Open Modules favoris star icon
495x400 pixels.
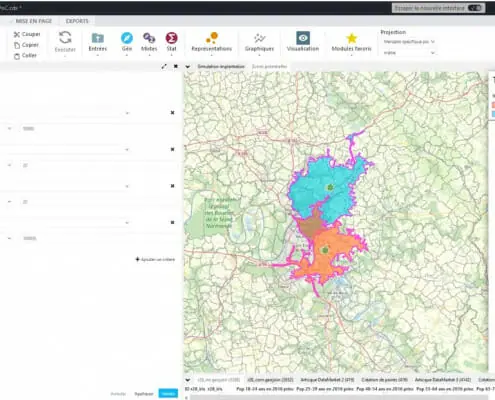click(351, 38)
